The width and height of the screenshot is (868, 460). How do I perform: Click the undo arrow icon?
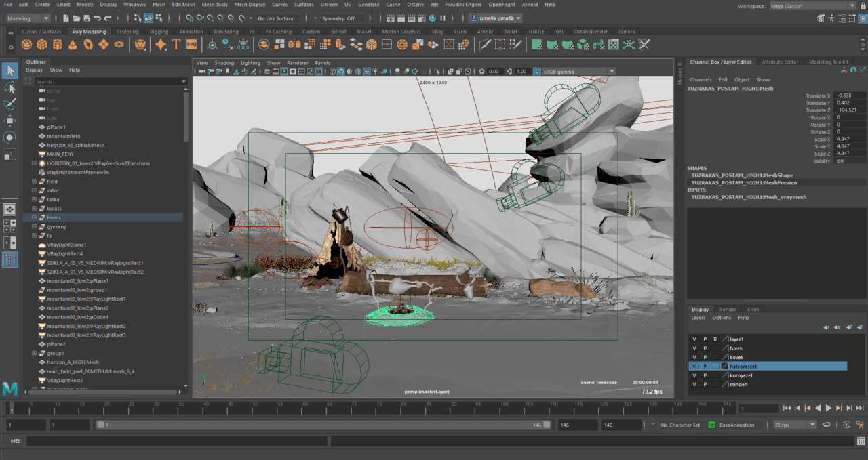click(98, 18)
